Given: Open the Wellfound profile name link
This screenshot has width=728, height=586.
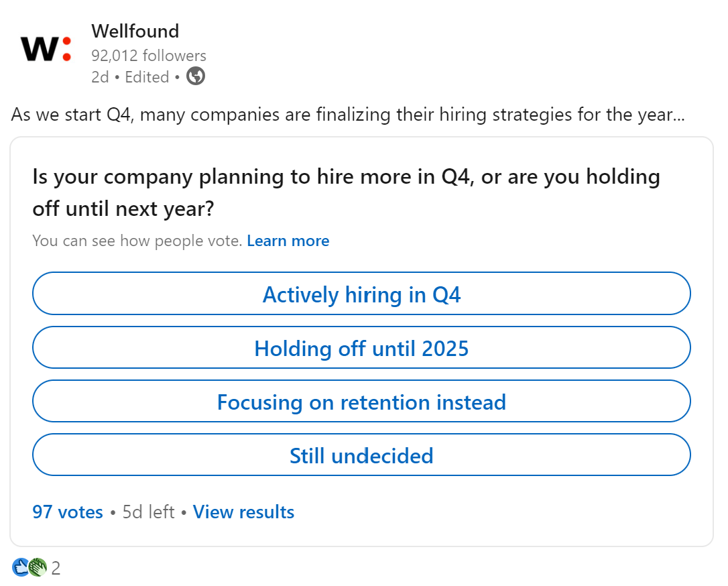Looking at the screenshot, I should (x=135, y=31).
